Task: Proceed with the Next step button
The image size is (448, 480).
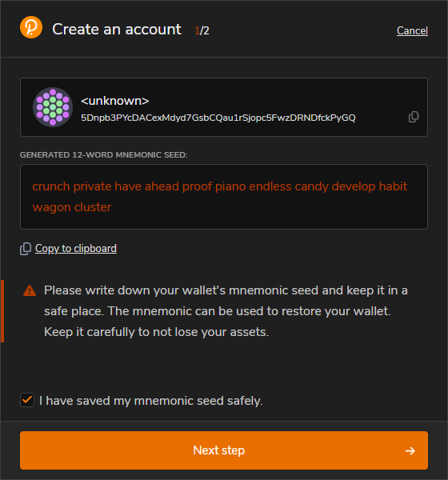Action: 224,450
